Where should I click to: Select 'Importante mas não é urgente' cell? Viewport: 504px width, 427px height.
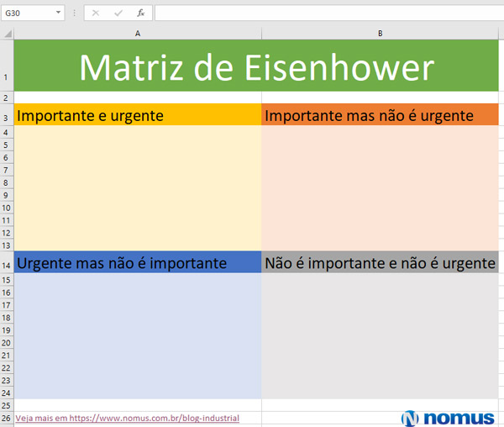(380, 115)
